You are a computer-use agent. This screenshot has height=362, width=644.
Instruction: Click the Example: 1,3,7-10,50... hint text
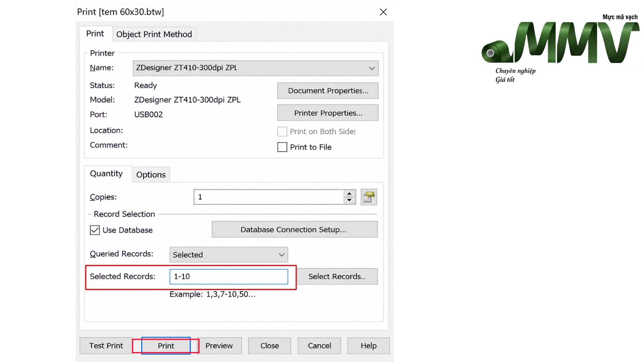[x=212, y=294]
